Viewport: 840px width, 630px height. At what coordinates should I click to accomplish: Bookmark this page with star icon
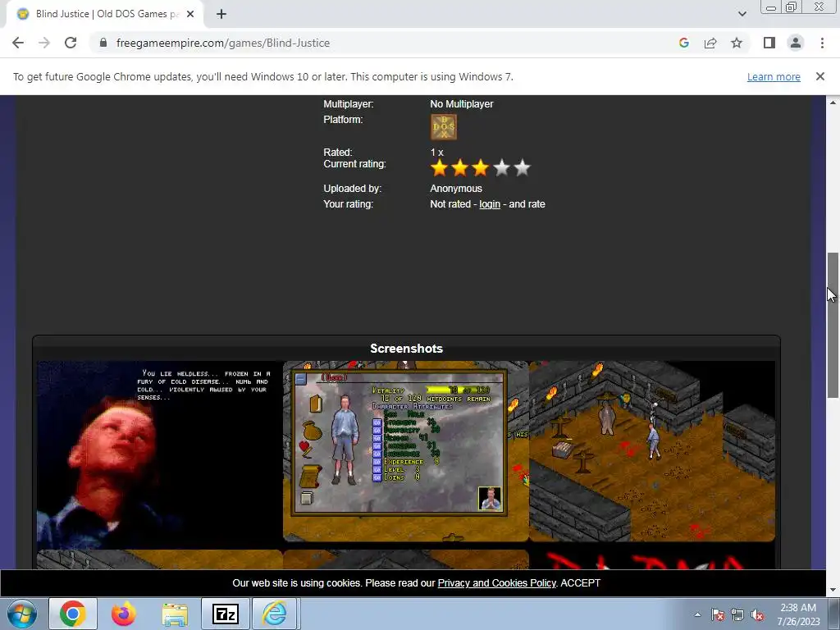coord(737,43)
